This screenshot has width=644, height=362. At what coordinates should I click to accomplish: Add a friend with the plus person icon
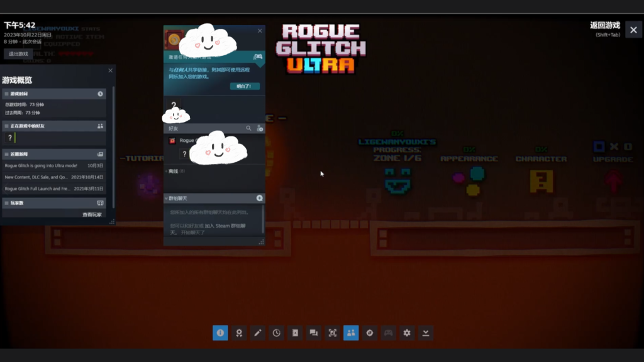click(260, 128)
